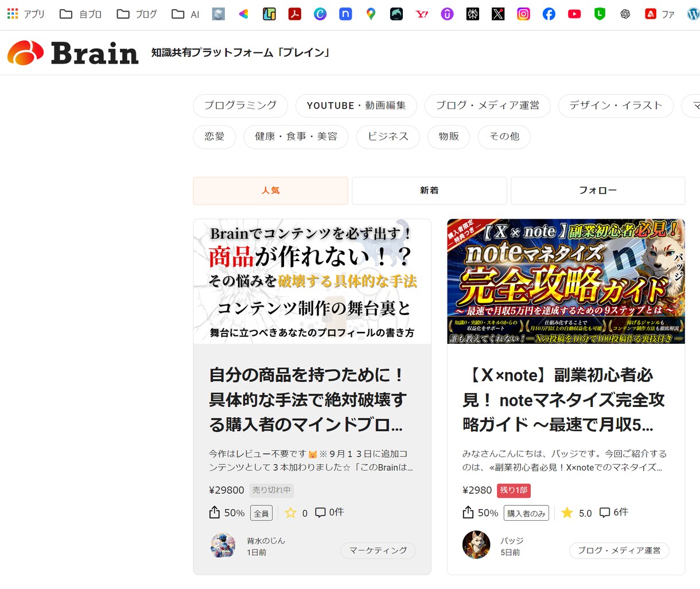Open the 商品が作れない article thumbnail
Image resolution: width=700 pixels, height=589 pixels.
point(312,281)
